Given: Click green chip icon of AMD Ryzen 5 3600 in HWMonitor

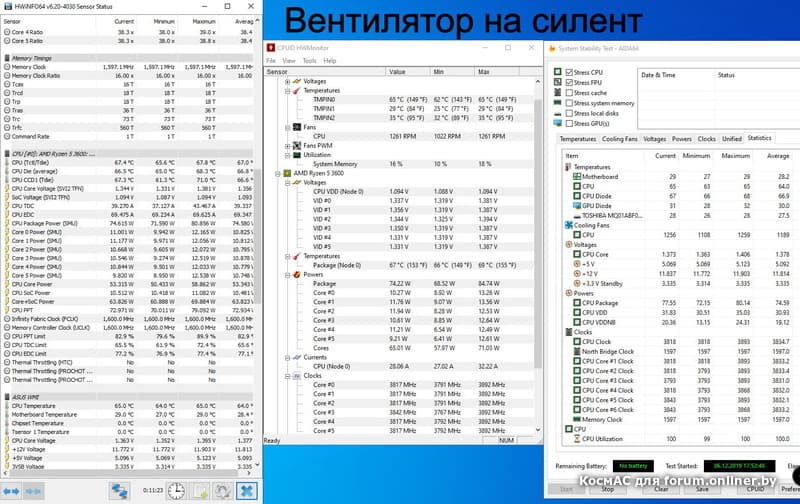Looking at the screenshot, I should [x=287, y=173].
